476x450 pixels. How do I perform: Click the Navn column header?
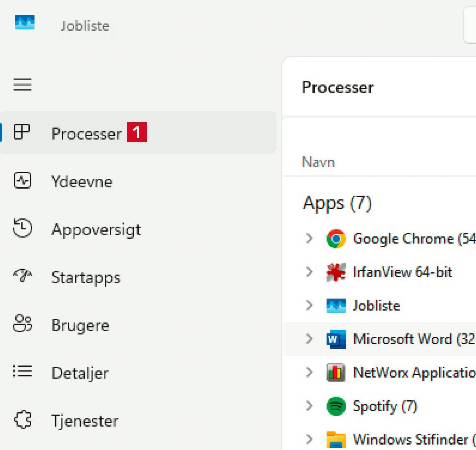point(318,162)
